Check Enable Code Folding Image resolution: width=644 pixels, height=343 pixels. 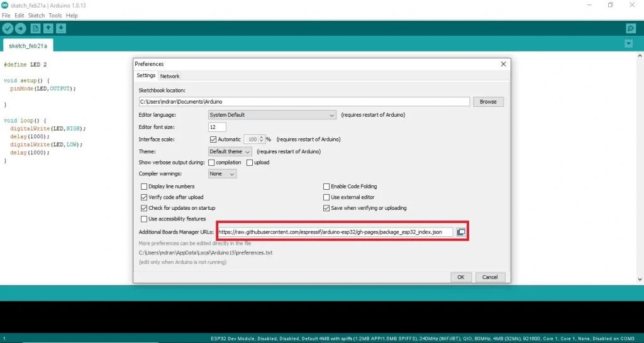(x=326, y=187)
